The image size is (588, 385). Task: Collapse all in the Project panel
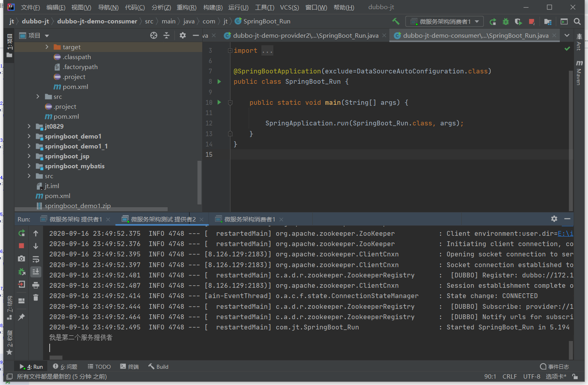point(166,35)
